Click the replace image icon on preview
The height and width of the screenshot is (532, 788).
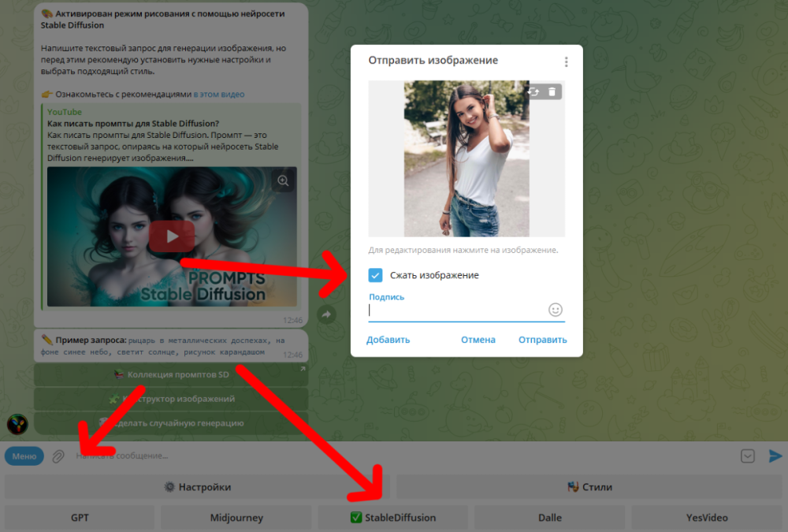(x=533, y=92)
